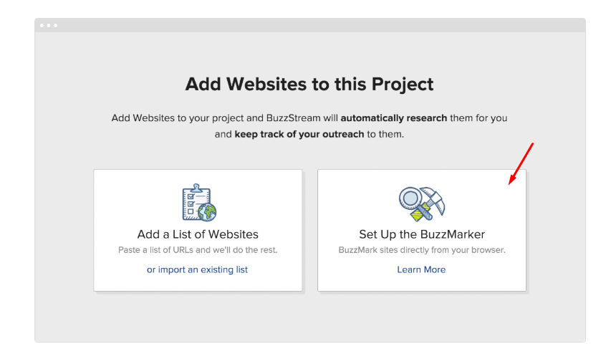Click the gray window title bar
Viewport: 601px width, 364px height.
pyautogui.click(x=310, y=25)
